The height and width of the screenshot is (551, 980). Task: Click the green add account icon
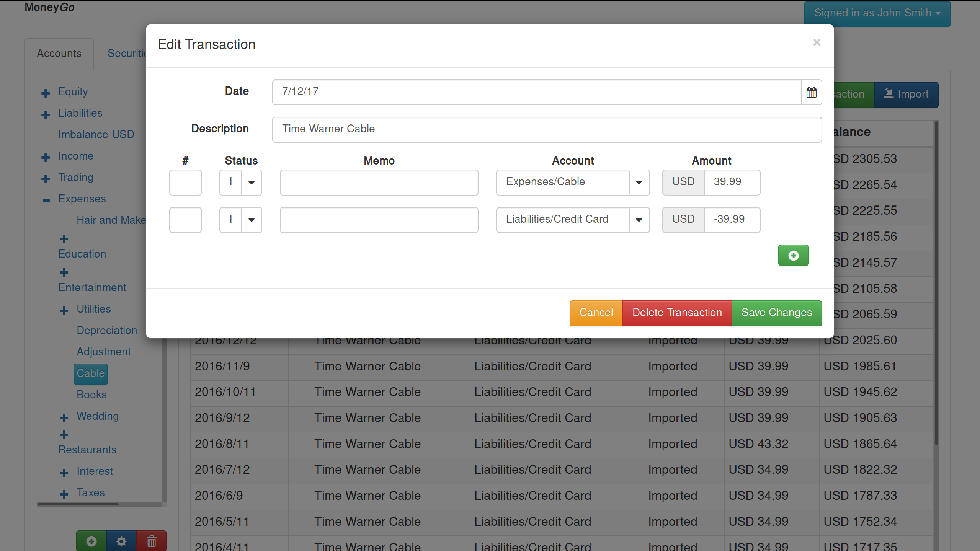click(91, 541)
